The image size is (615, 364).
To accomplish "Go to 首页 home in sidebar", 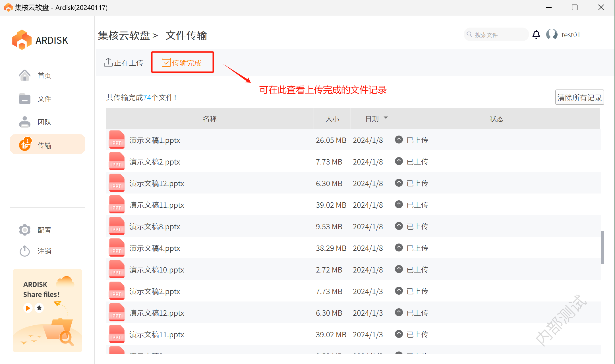I will coord(44,76).
